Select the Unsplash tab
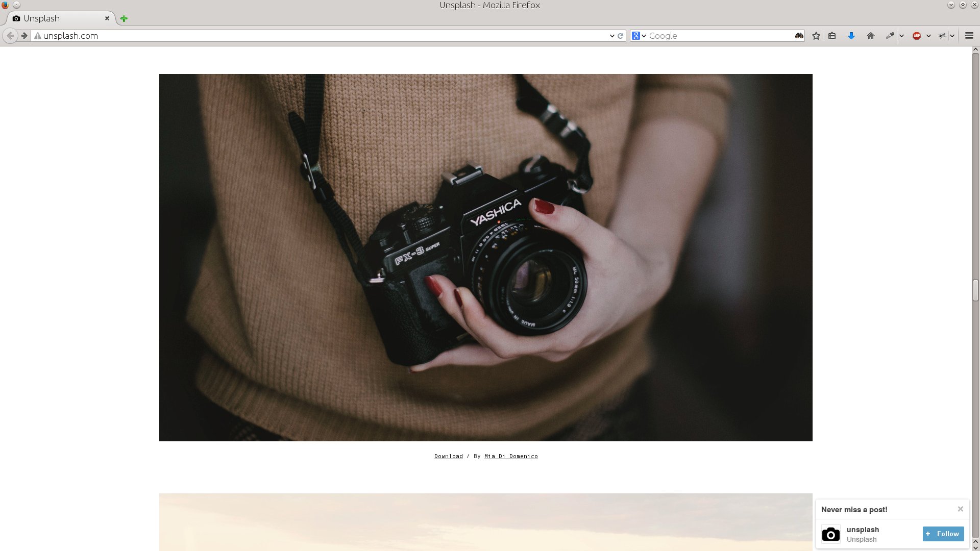This screenshot has width=980, height=551. [60, 18]
